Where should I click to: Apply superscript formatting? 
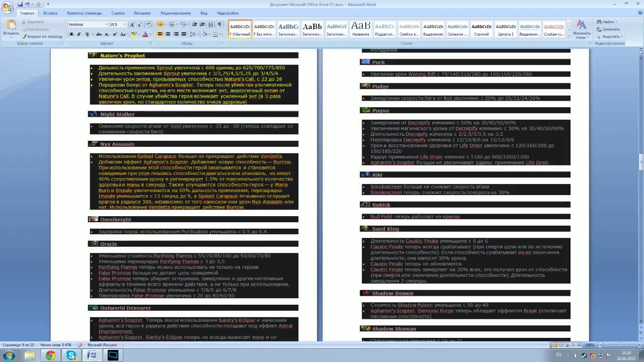point(115,34)
